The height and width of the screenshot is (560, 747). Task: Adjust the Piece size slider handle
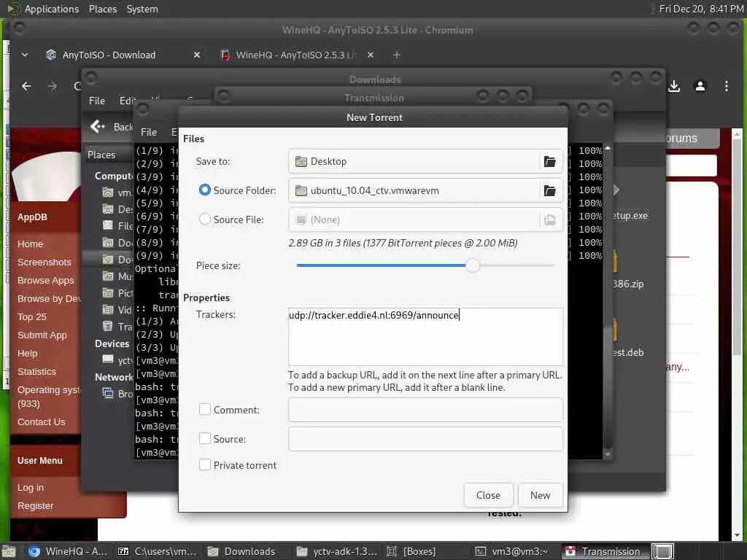[x=472, y=265]
